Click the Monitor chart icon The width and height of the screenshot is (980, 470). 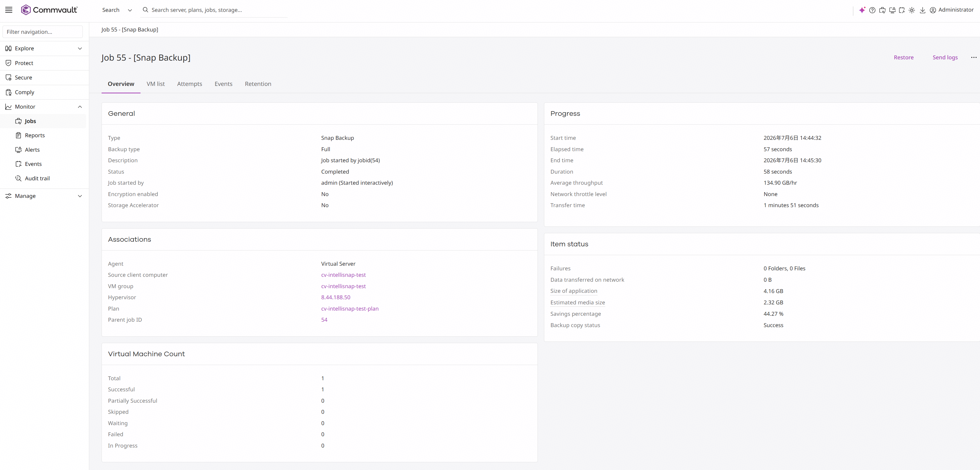pyautogui.click(x=8, y=107)
